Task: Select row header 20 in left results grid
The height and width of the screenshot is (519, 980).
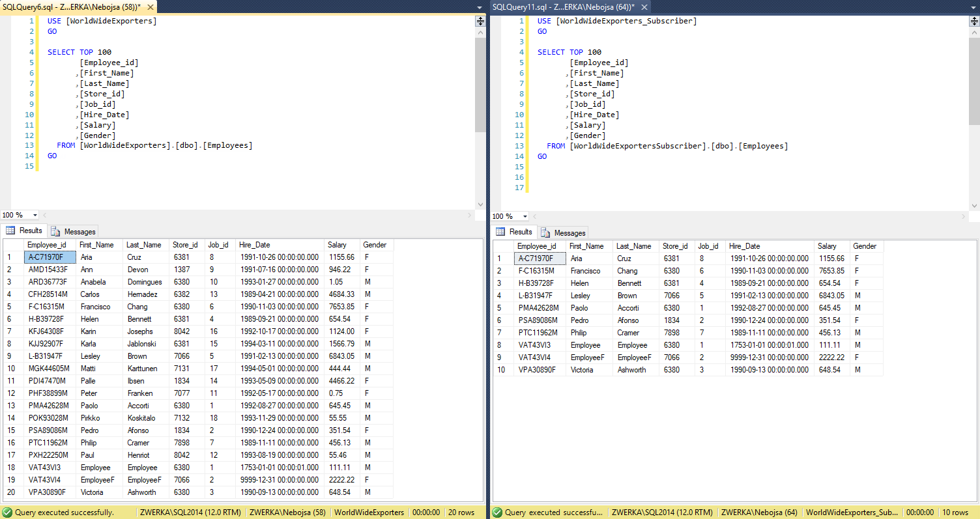Action: 13,492
